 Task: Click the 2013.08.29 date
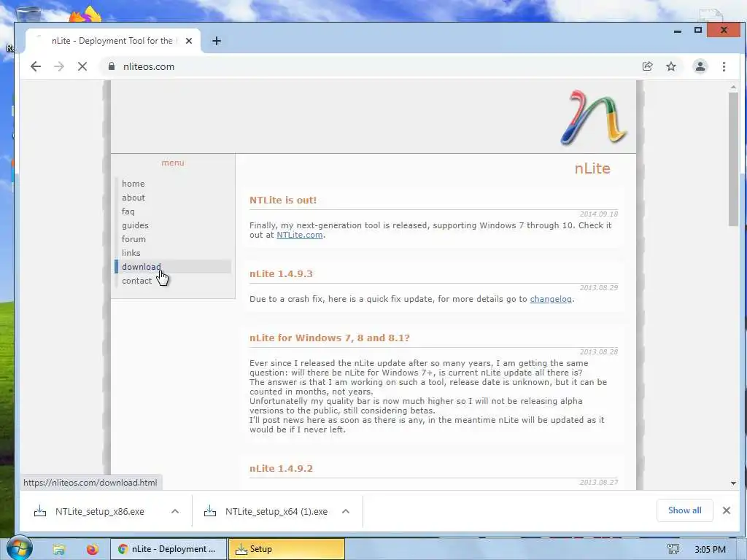click(x=599, y=287)
